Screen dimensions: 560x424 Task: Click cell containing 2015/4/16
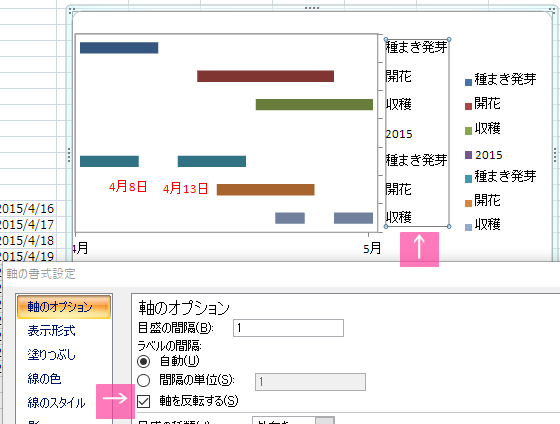point(28,208)
